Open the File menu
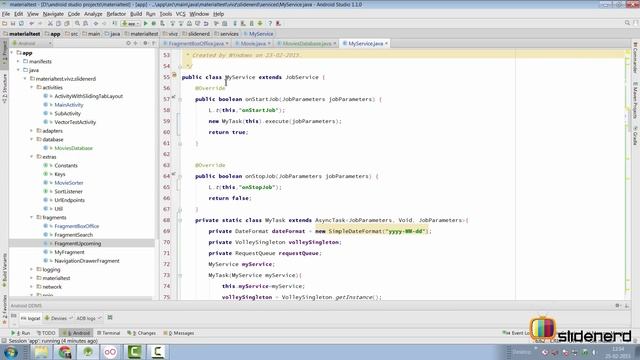The width and height of the screenshot is (640, 360). 6,14
